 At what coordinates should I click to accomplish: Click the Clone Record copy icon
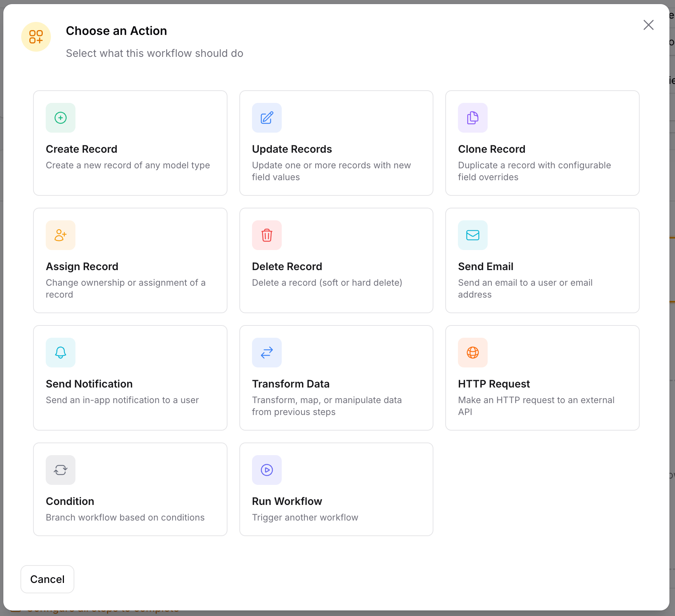point(472,118)
